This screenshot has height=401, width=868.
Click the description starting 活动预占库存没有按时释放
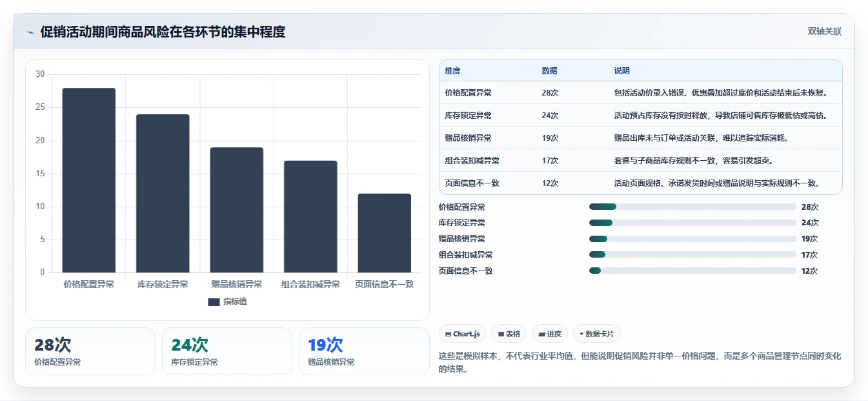(720, 116)
